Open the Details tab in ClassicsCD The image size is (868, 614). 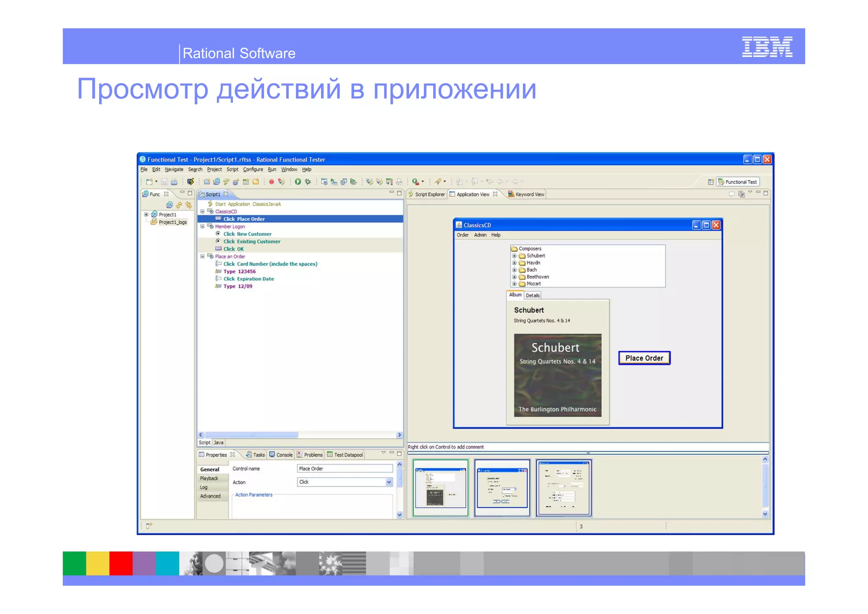pyautogui.click(x=533, y=296)
